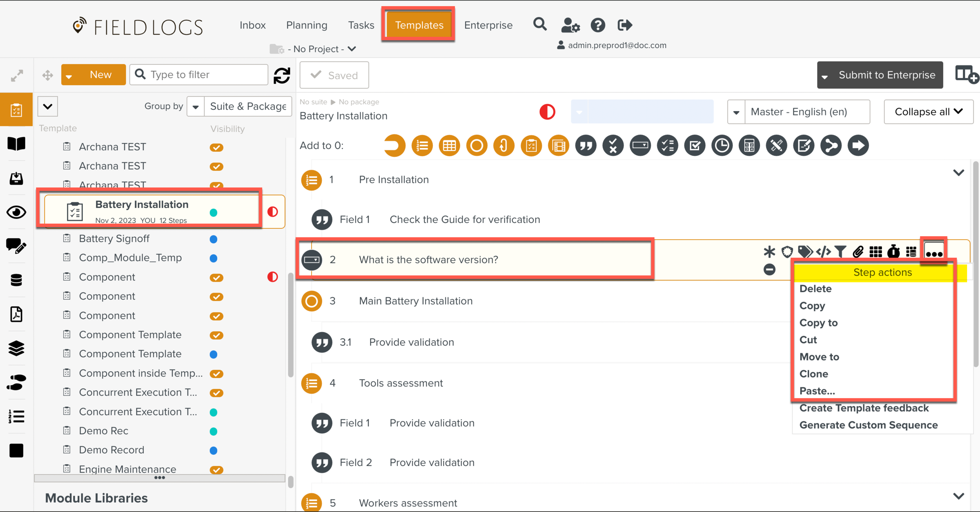This screenshot has width=980, height=512.
Task: Switch to the Tasks tab
Action: coord(361,25)
